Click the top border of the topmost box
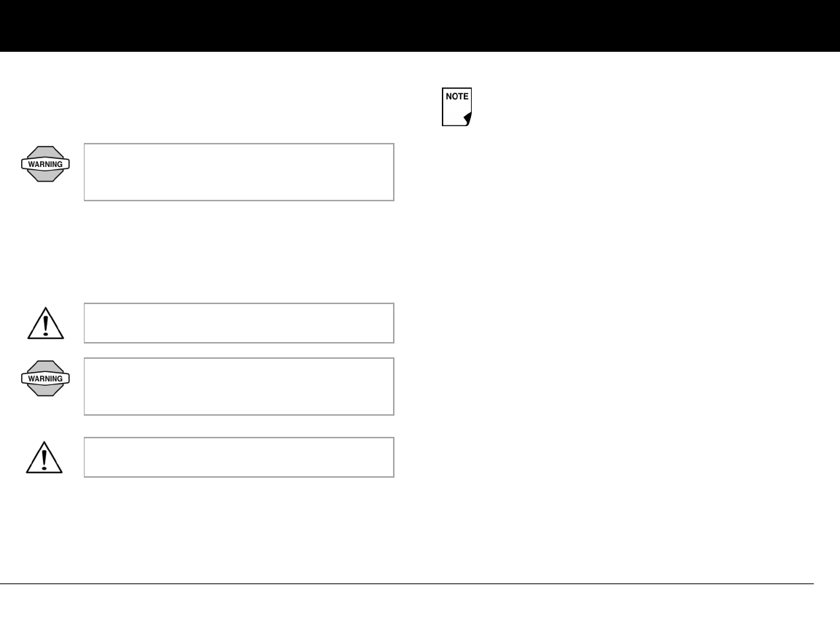This screenshot has height=617, width=840. 239,144
